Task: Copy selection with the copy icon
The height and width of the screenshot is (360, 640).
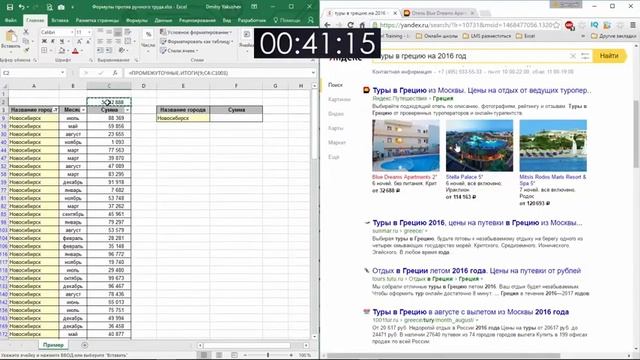Action: (26, 41)
